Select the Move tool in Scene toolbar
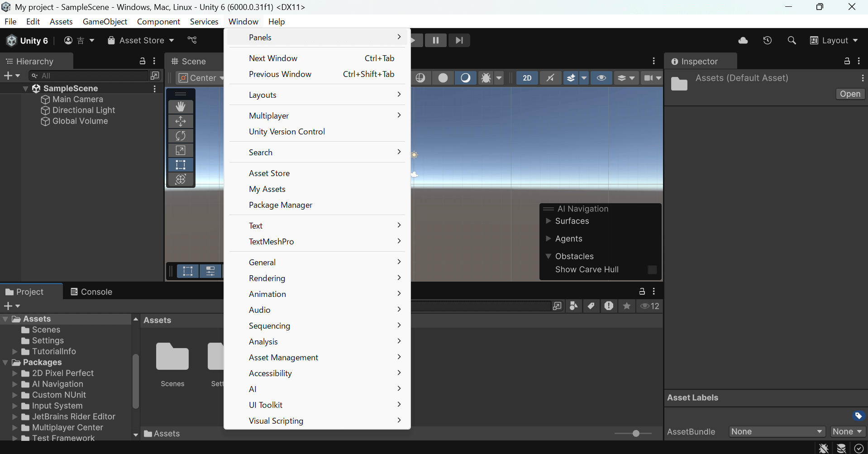868x454 pixels. (181, 121)
